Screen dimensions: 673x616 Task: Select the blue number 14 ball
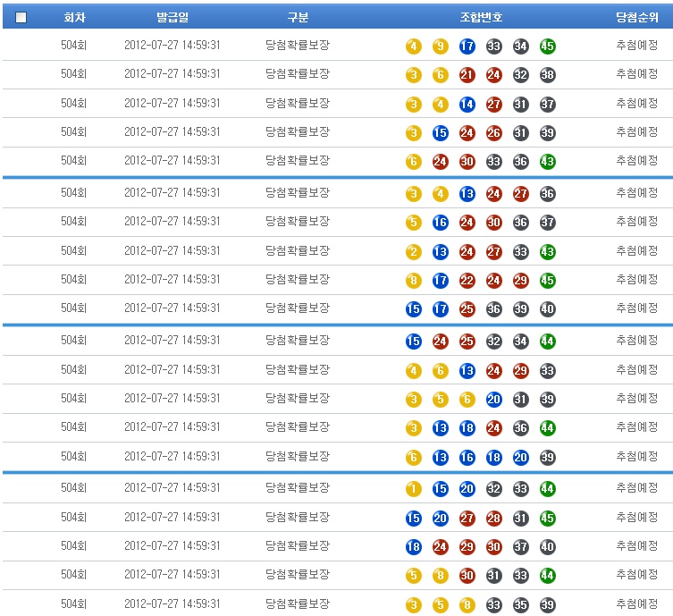467,105
